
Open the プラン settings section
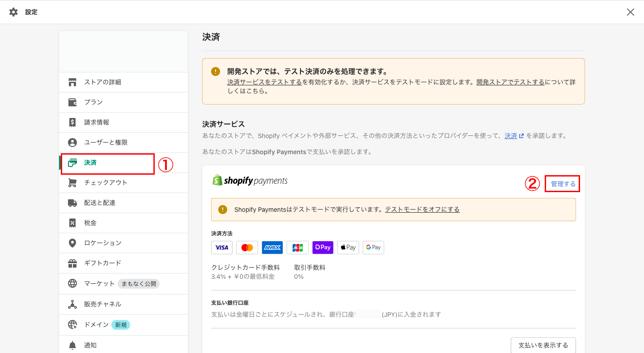[123, 102]
